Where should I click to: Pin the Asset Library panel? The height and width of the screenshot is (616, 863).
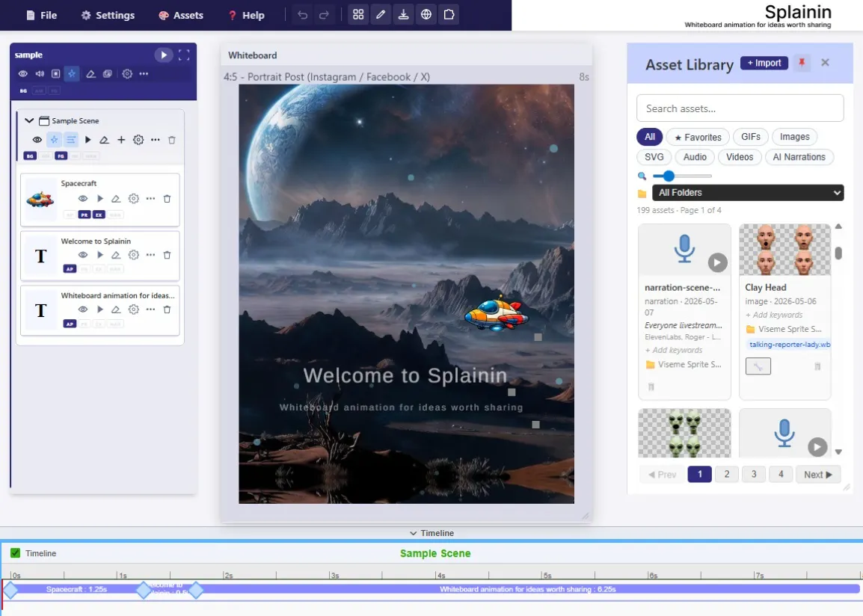point(802,63)
